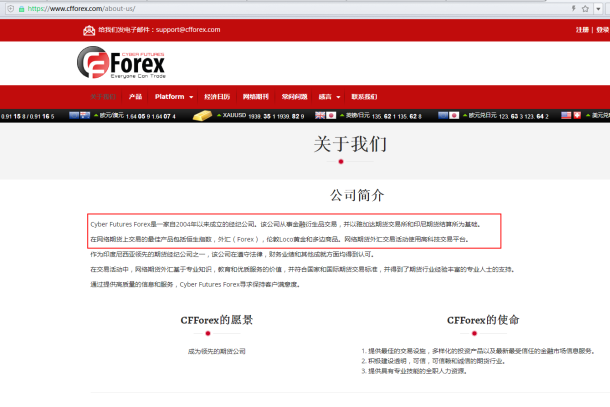This screenshot has height=407, width=610.
Task: Open the 注册 register link
Action: coord(582,30)
